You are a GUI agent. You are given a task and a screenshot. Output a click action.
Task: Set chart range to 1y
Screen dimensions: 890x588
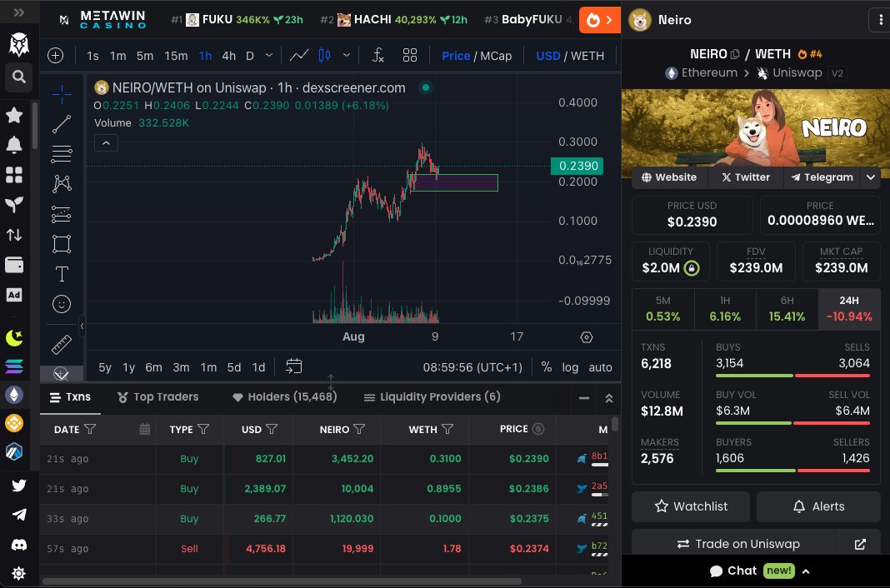(129, 366)
